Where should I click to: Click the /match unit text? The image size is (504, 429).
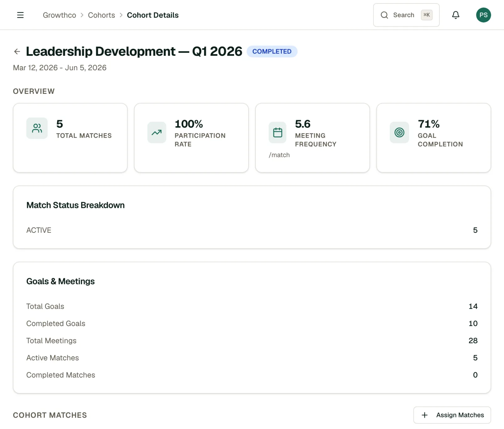pyautogui.click(x=279, y=155)
